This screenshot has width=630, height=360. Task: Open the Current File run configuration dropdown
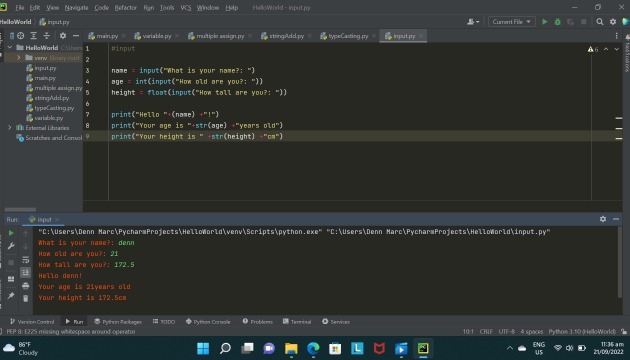tap(511, 22)
